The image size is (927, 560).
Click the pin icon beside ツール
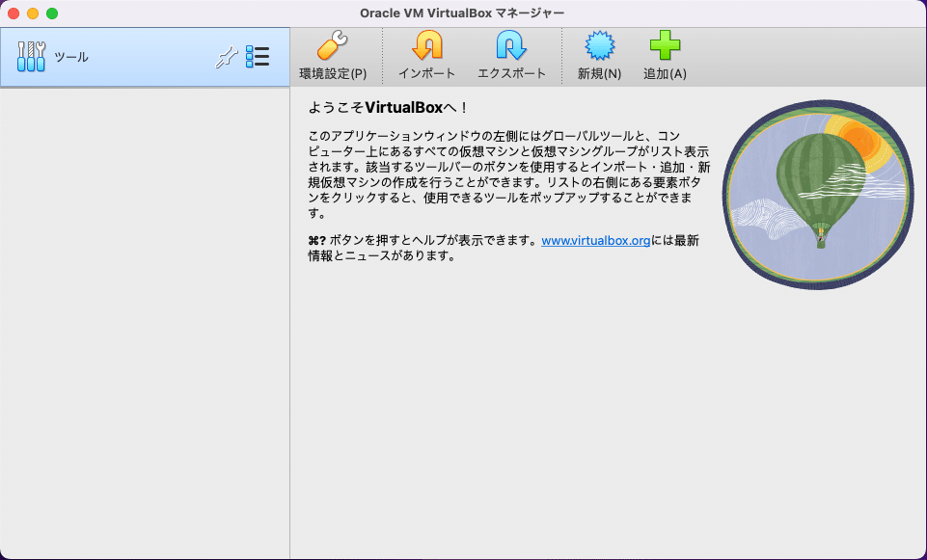[226, 57]
